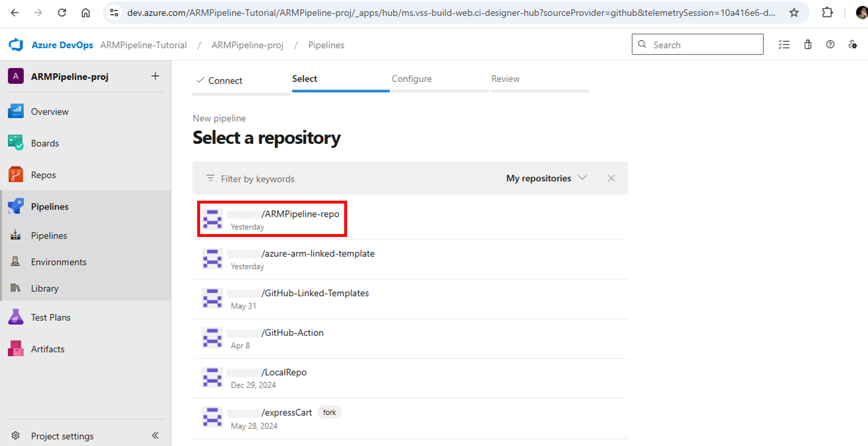Open the Overview section in the sidebar
Viewport: 868px width, 446px height.
point(50,111)
